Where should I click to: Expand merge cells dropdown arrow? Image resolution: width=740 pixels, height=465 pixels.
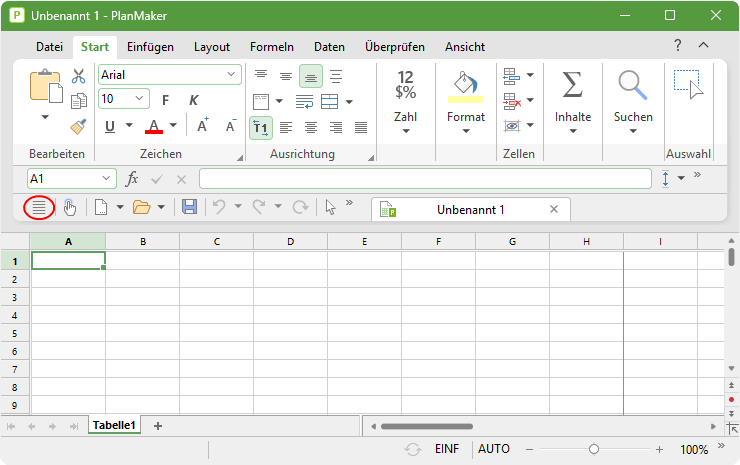click(x=349, y=101)
